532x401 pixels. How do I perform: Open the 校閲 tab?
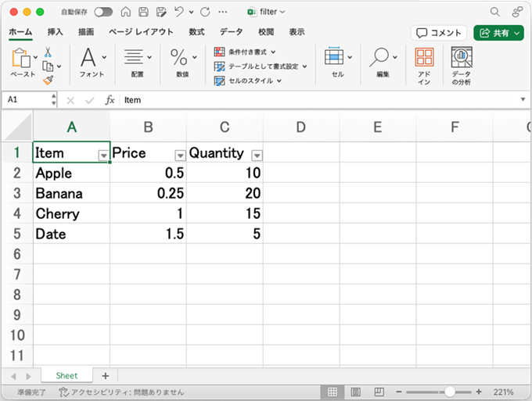266,32
